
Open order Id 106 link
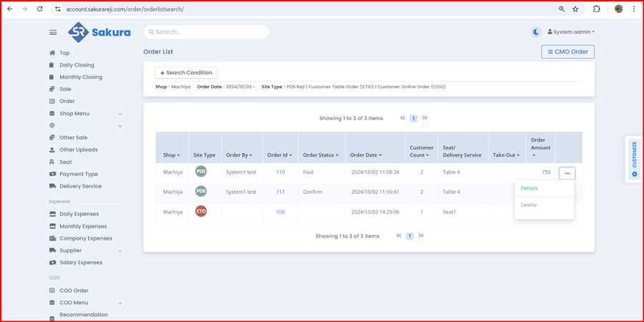[x=280, y=212]
